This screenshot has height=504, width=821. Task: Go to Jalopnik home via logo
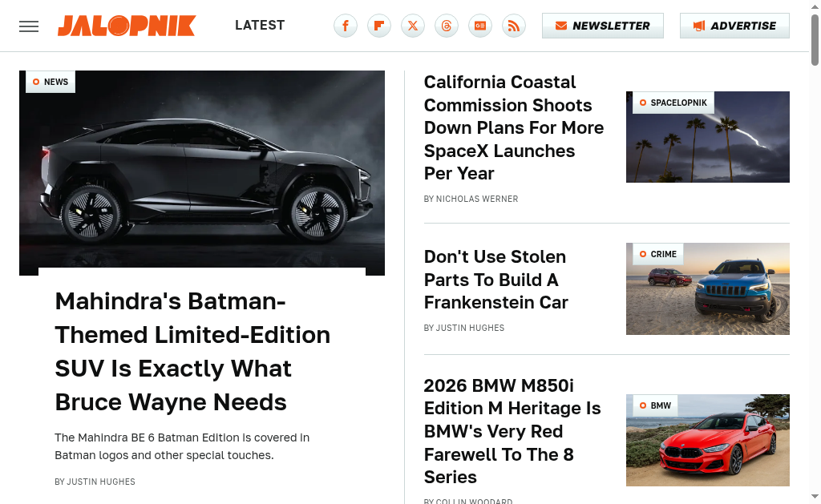(127, 26)
